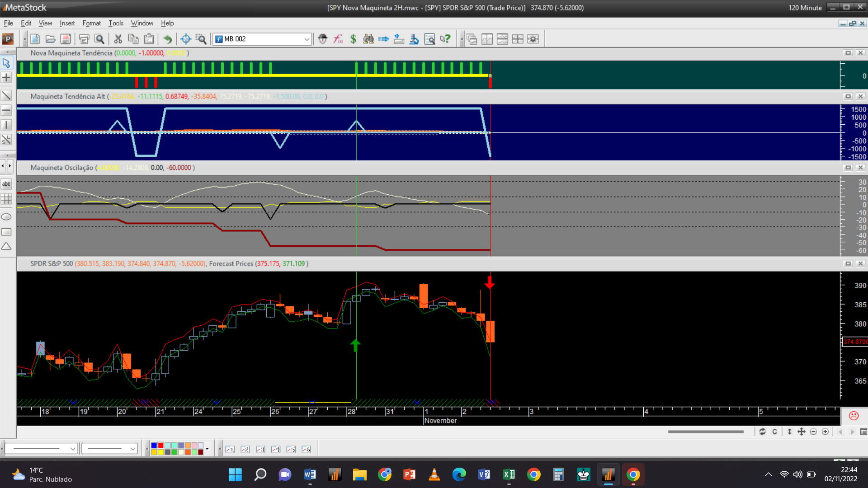Pick the red color swatch

(x=160, y=446)
